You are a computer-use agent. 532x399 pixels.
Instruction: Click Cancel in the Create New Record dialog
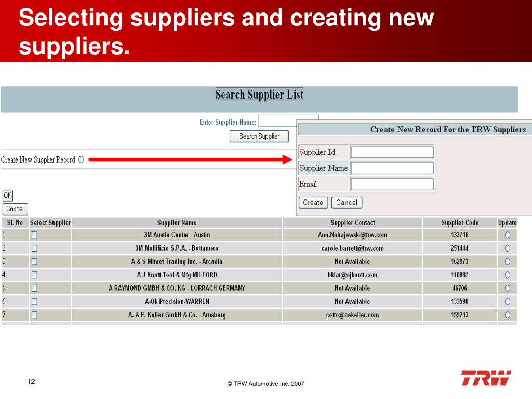(347, 203)
